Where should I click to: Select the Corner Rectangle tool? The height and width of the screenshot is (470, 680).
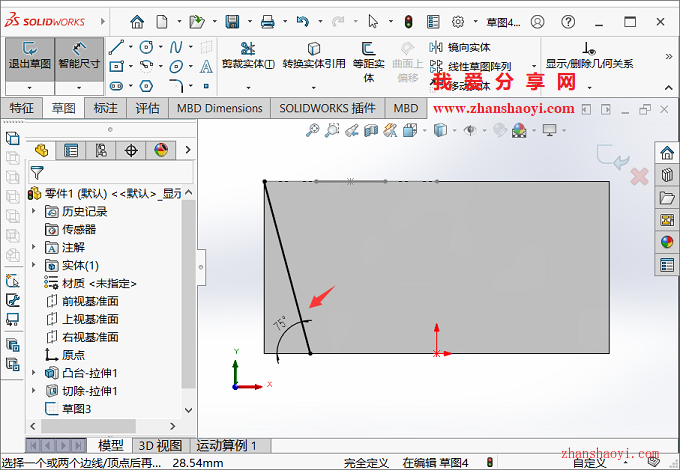coord(116,66)
